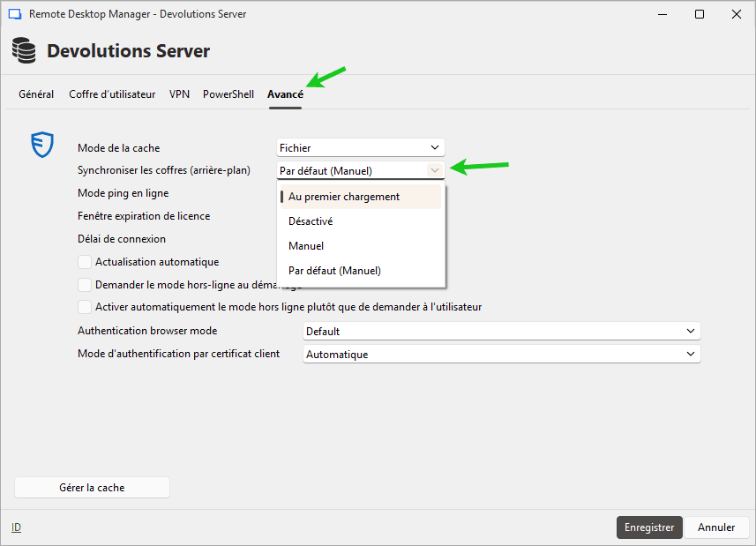The height and width of the screenshot is (546, 756).
Task: Toggle Activer automatiquement le mode hors ligne
Action: 85,307
